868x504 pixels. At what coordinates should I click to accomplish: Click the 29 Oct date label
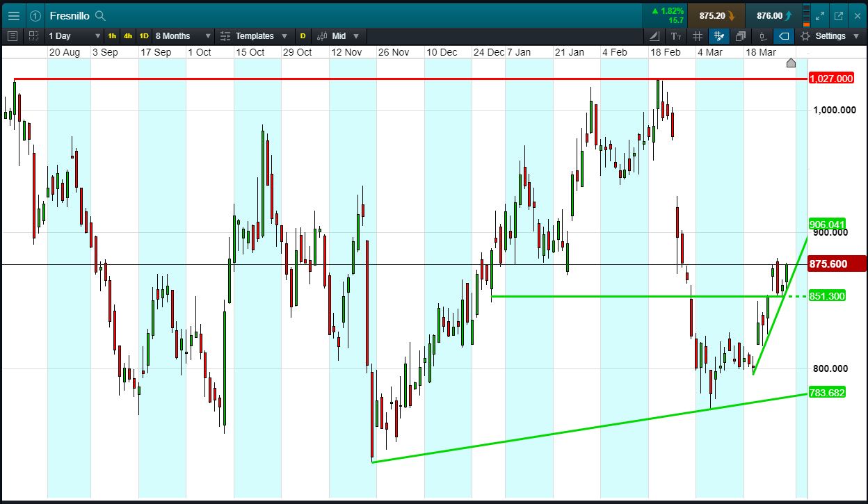298,52
